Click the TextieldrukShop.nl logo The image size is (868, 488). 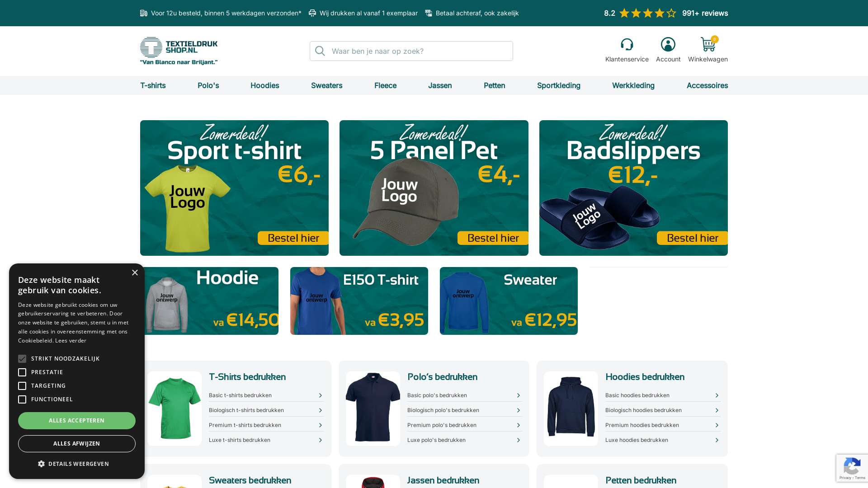179,51
